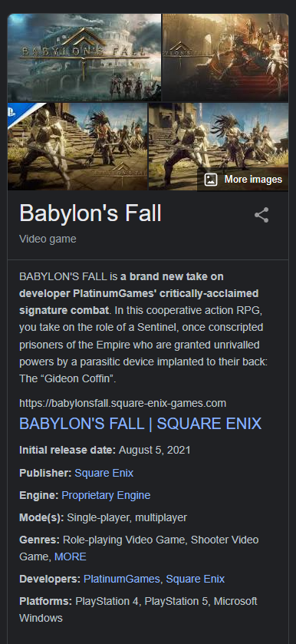The height and width of the screenshot is (644, 296).
Task: Open the Proprietary Engine link
Action: 106,495
